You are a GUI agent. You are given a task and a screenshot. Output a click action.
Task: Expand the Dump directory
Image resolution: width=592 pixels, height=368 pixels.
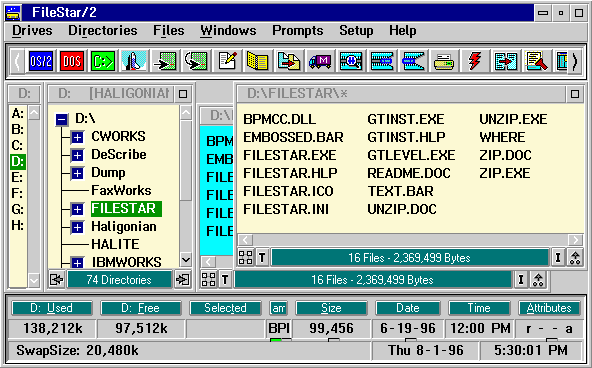(x=77, y=173)
